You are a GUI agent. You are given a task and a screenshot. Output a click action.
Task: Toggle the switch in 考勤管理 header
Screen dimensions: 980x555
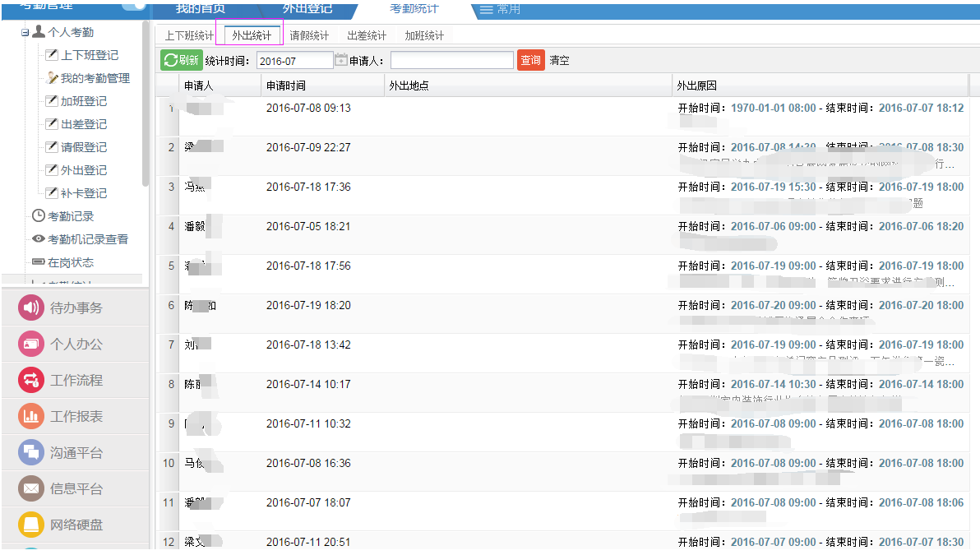click(x=133, y=5)
